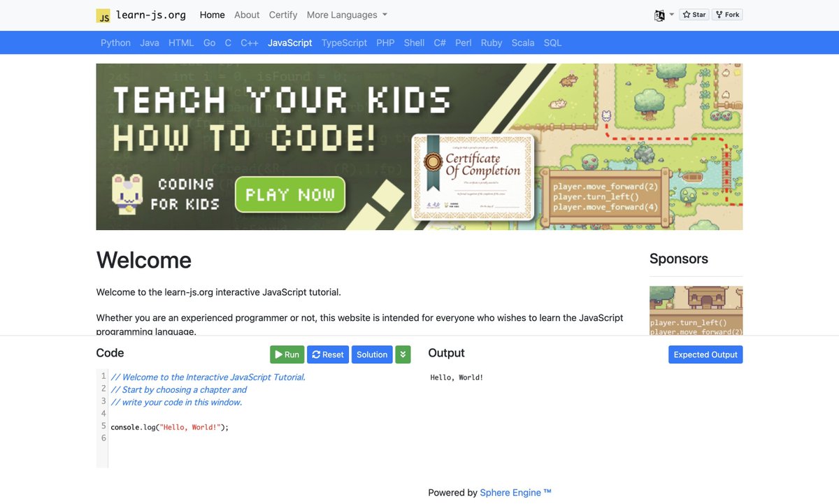The image size is (839, 504).
Task: Show the Solution
Action: (372, 354)
